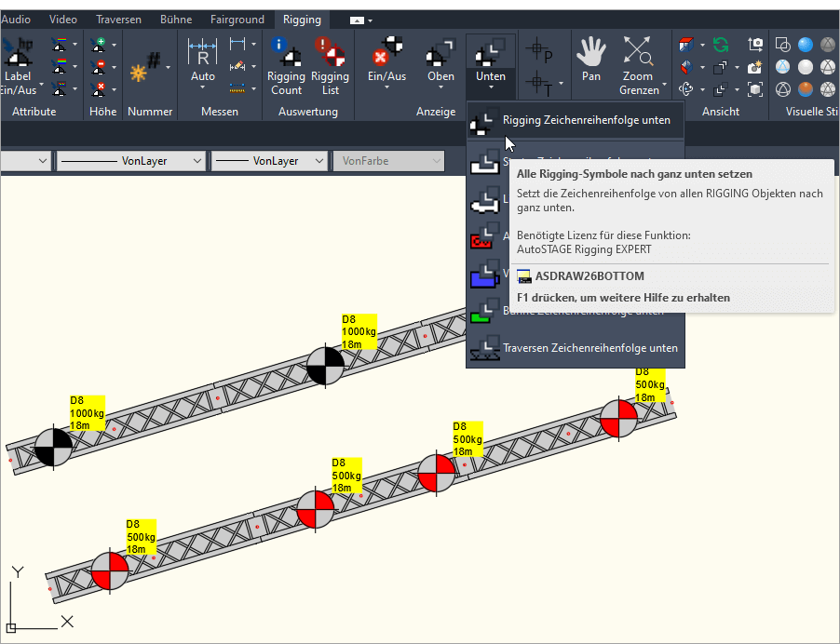
Task: Expand the ribbon minimize options arrow
Action: 371,20
